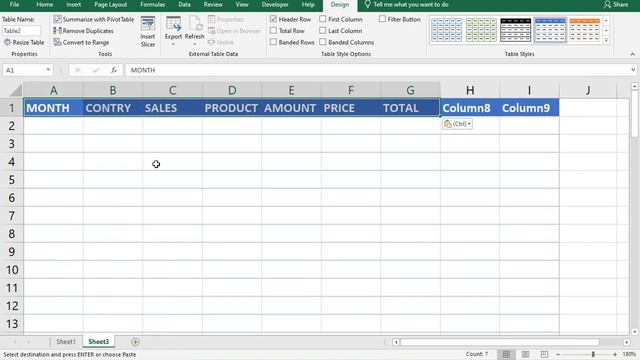Click Tell me what you want lightbulb
The width and height of the screenshot is (640, 360).
(367, 4)
